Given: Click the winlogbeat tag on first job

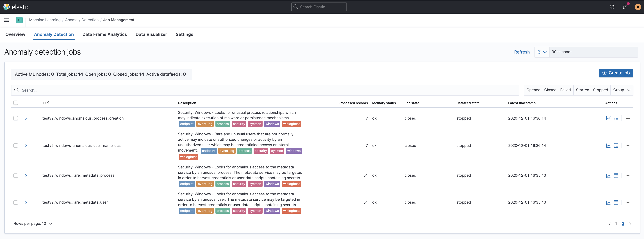Looking at the screenshot, I should (x=291, y=124).
